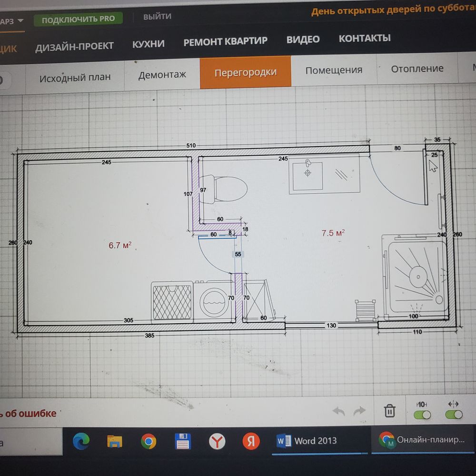Click the undo arrow

coord(338,411)
